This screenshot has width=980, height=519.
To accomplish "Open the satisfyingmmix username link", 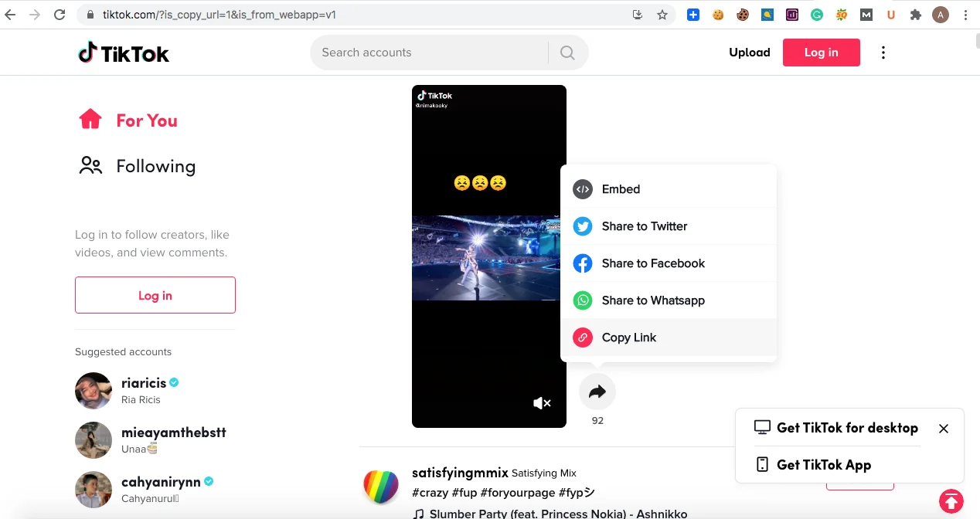I will [x=460, y=472].
